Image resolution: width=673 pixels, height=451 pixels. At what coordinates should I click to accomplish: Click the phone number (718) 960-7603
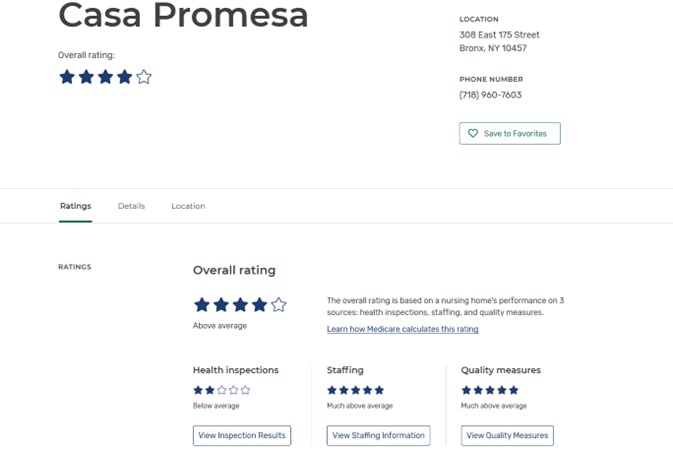pos(490,95)
